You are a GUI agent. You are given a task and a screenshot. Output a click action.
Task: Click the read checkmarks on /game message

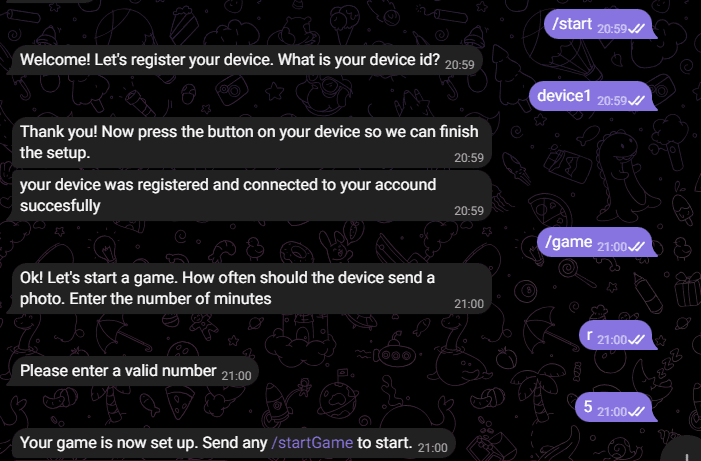coord(637,245)
